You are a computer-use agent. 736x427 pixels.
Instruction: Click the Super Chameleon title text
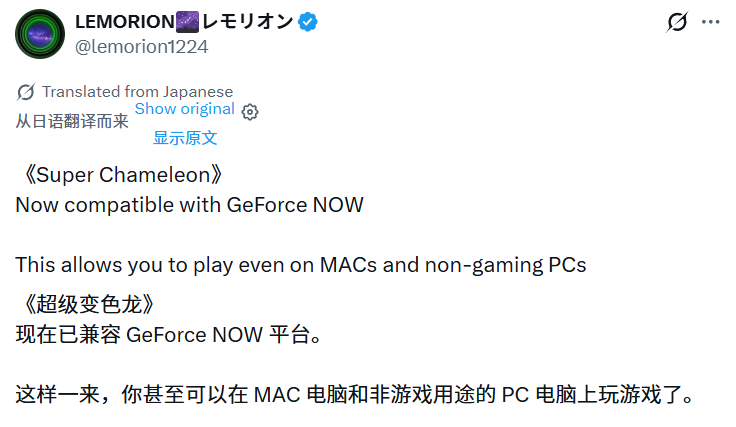tap(119, 175)
